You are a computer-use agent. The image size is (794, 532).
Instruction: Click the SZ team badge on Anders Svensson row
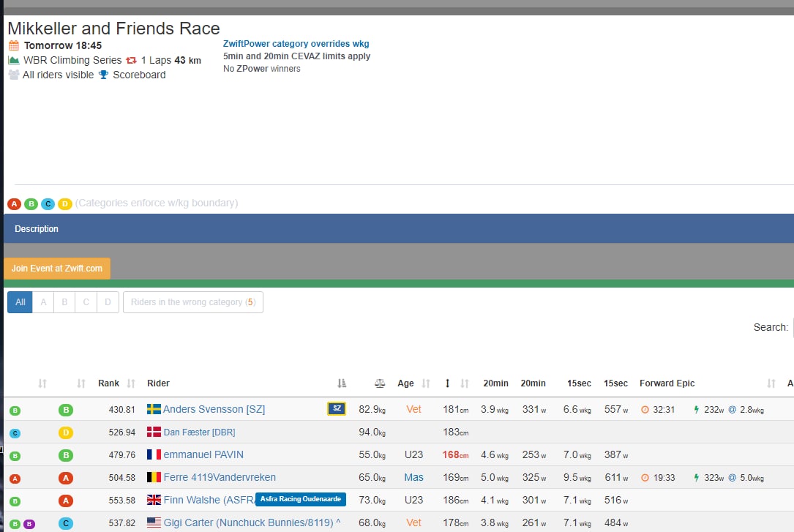[x=337, y=408]
